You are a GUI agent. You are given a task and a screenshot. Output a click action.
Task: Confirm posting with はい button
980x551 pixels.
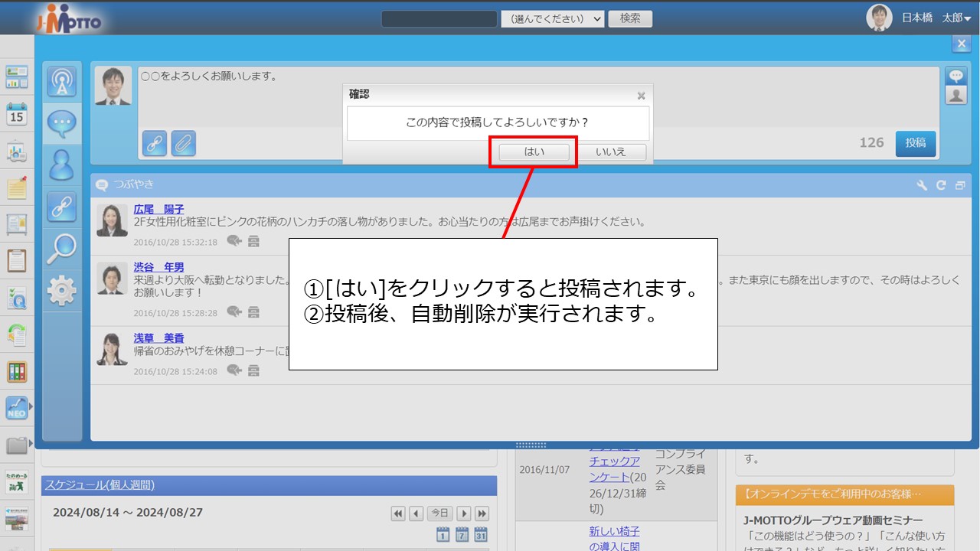click(534, 152)
